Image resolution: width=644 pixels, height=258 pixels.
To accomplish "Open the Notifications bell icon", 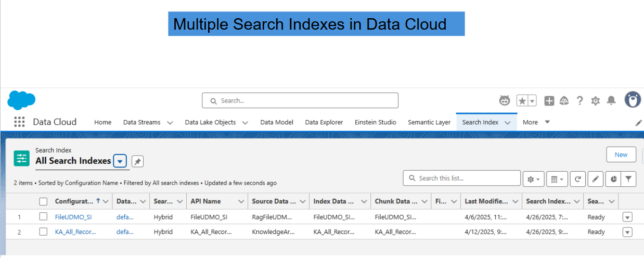I will tap(611, 100).
